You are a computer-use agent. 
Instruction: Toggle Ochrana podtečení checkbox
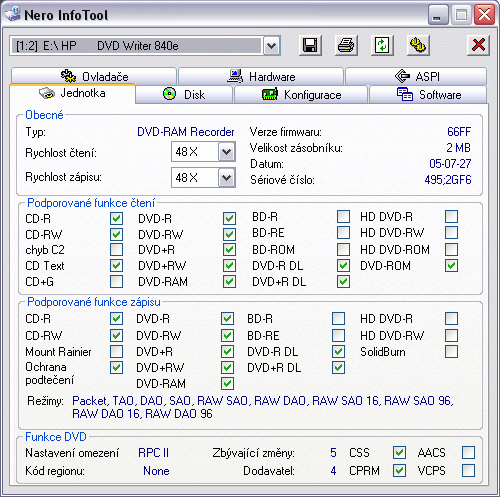(x=116, y=368)
